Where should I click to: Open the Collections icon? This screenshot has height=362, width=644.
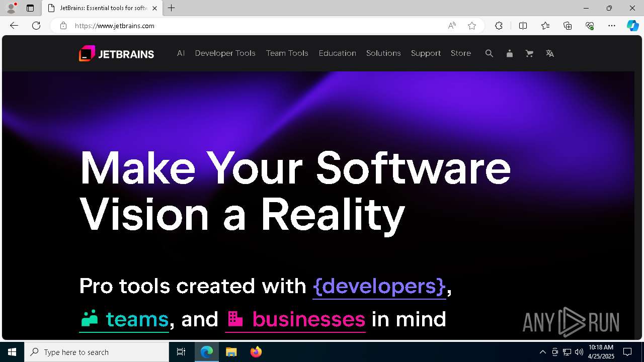(x=568, y=26)
